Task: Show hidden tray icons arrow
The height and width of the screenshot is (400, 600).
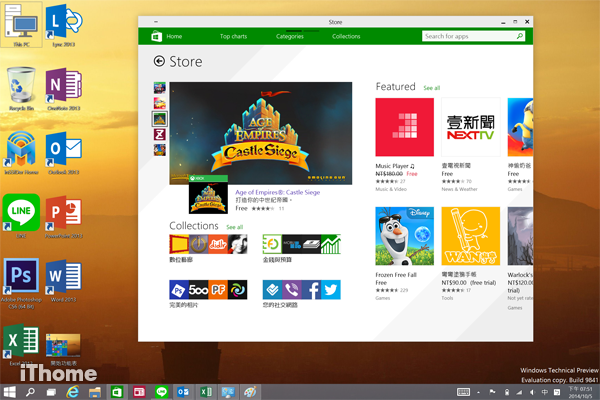Action: (x=478, y=392)
